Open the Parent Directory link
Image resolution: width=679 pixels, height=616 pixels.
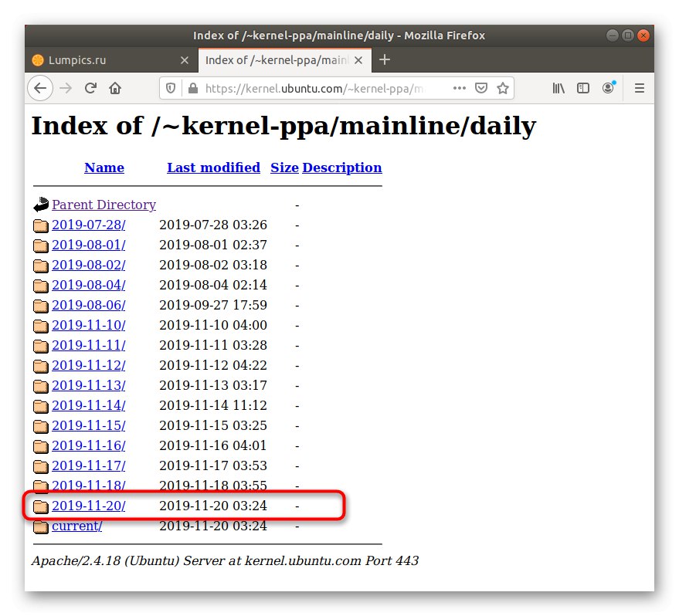tap(104, 205)
